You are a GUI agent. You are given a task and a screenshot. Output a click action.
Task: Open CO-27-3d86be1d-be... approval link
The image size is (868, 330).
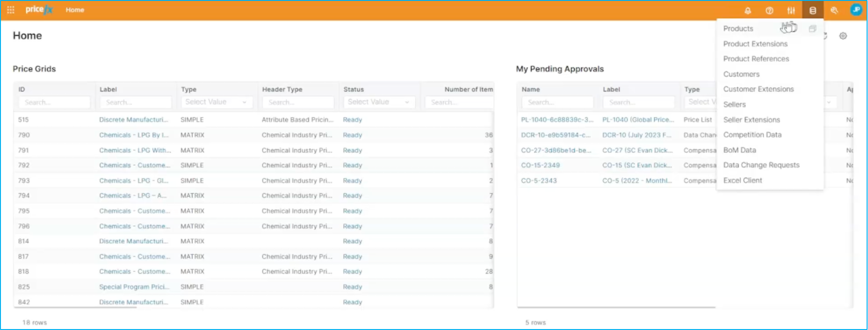[x=556, y=150]
